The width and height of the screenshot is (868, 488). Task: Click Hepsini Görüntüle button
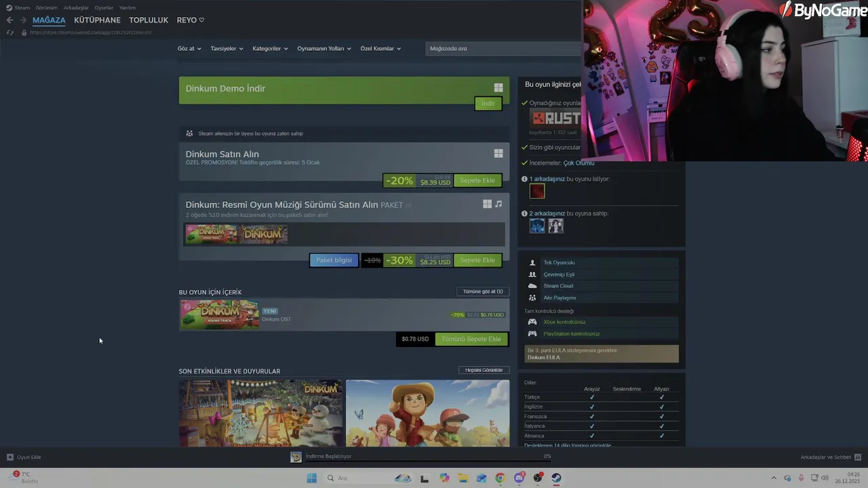pyautogui.click(x=484, y=370)
